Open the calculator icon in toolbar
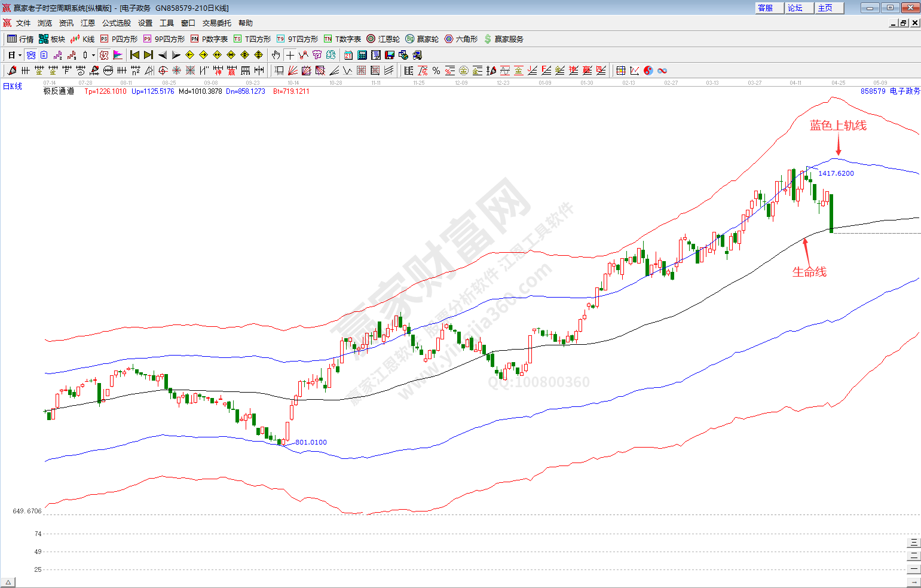The height and width of the screenshot is (588, 921). 362,55
